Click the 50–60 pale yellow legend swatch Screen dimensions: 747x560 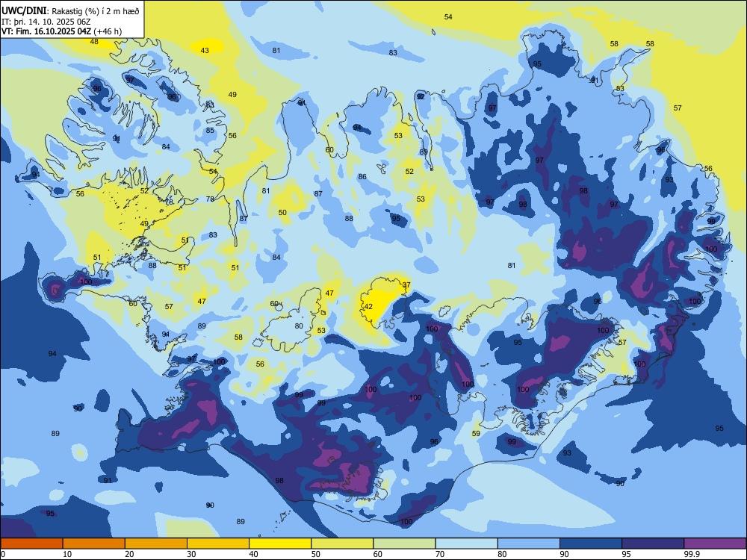(x=342, y=544)
